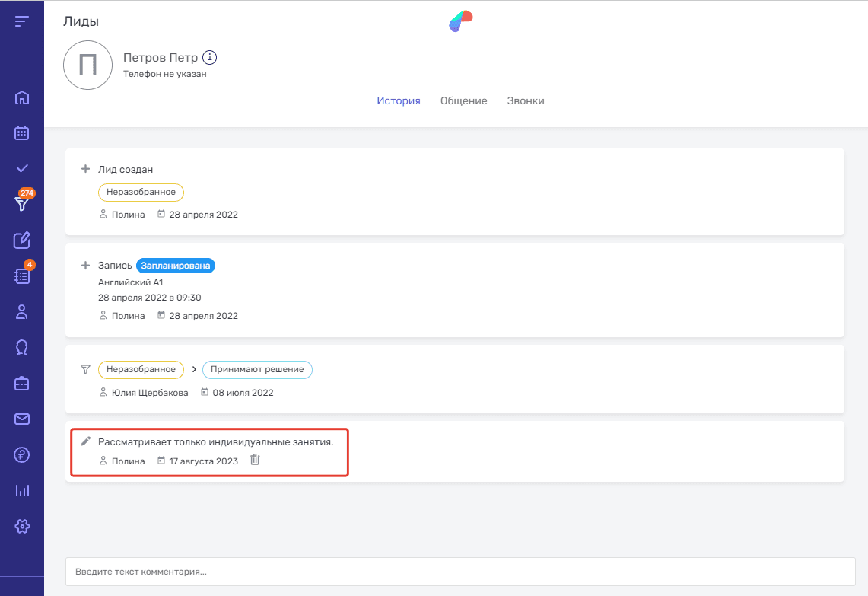868x596 pixels.
Task: Open the home icon in the sidebar
Action: point(22,97)
